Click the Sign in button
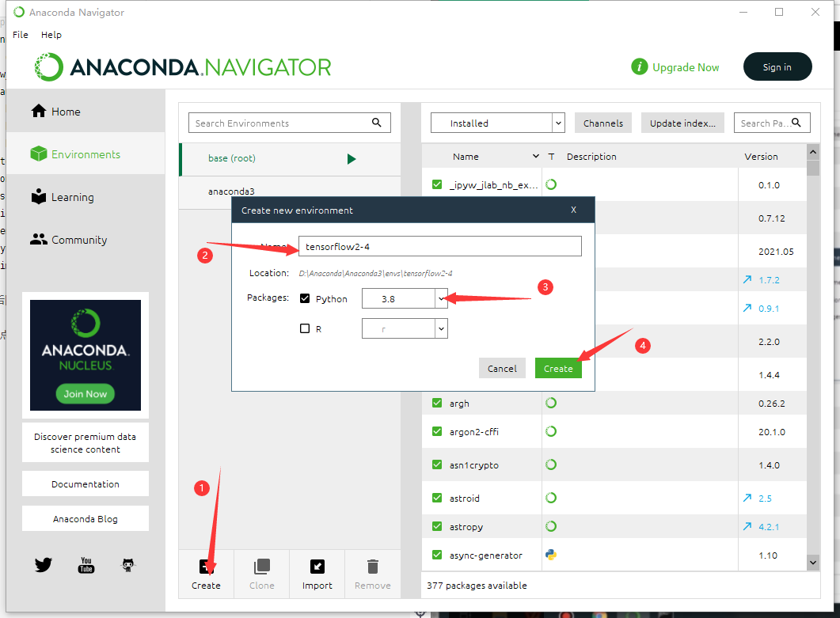840x618 pixels. point(777,67)
